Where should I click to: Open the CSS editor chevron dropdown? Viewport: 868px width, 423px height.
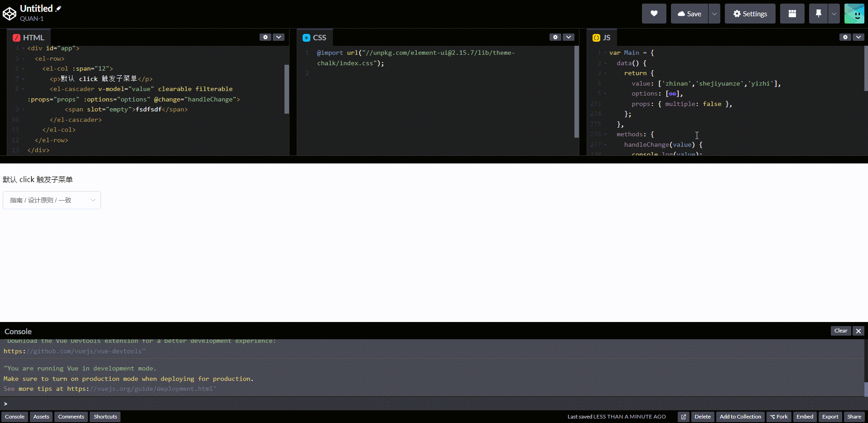coord(569,37)
